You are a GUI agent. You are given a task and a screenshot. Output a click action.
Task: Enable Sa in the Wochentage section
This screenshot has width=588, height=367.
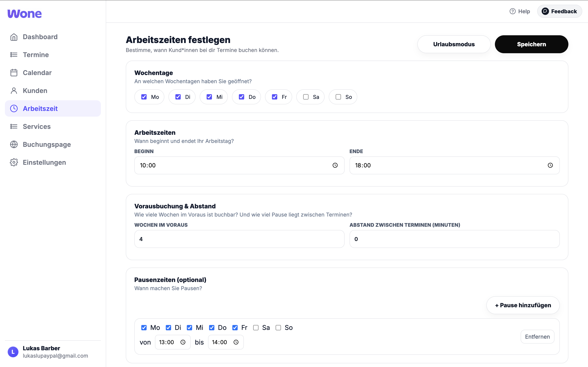[x=306, y=97]
